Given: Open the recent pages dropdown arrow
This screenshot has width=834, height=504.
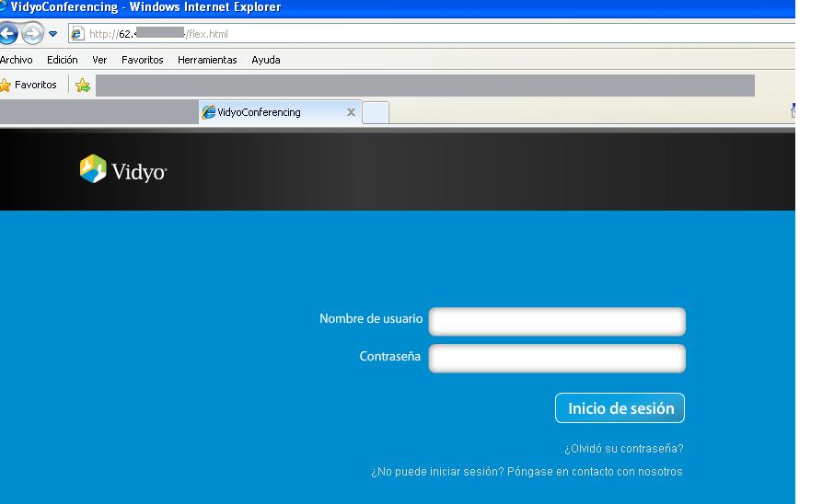Looking at the screenshot, I should (52, 34).
